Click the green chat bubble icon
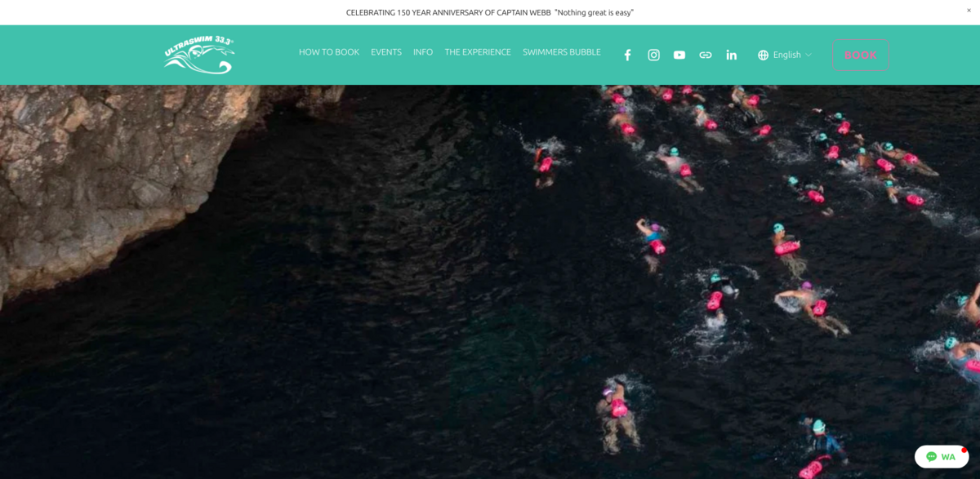Image resolution: width=980 pixels, height=479 pixels. pyautogui.click(x=932, y=457)
